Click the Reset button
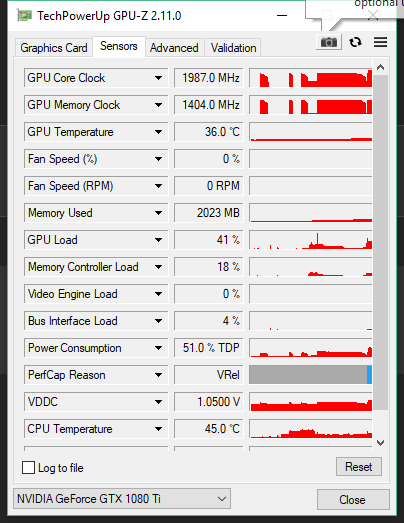Screen dimensions: 404x523 point(359,467)
